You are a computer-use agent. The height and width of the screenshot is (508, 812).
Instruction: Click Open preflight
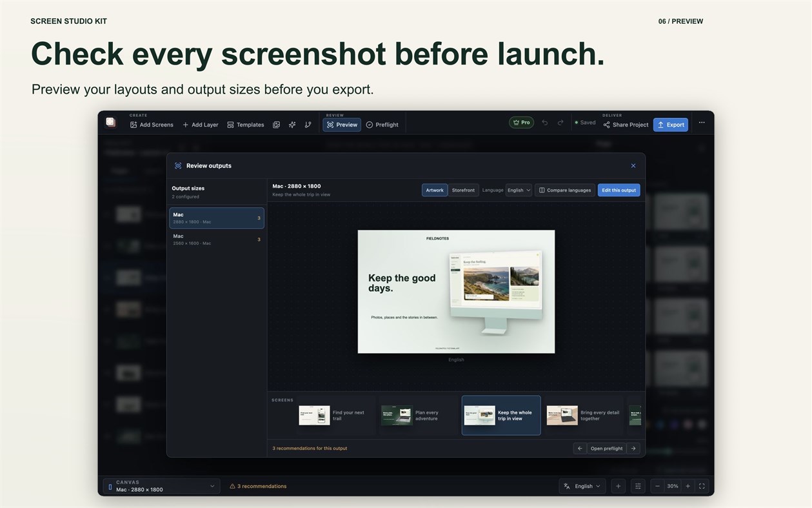(607, 448)
